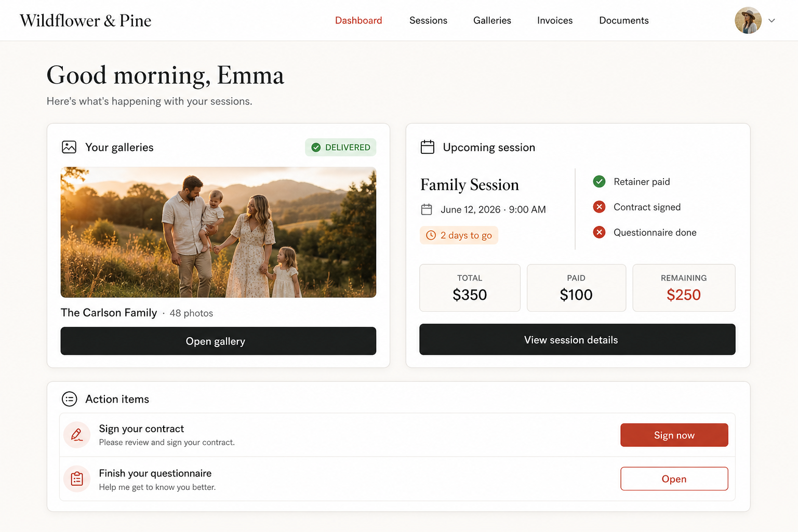Click the pen icon for Sign your contract

click(x=77, y=435)
